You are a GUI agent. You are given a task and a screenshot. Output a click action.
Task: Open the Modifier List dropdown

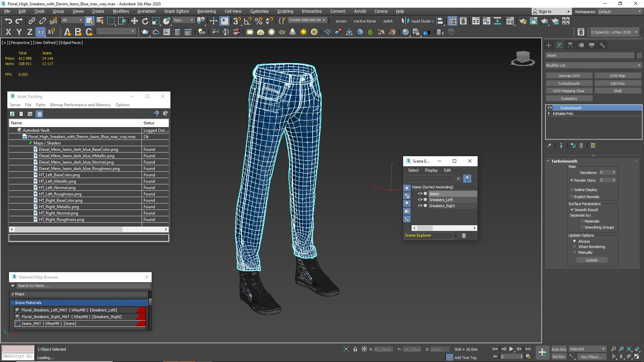[x=593, y=65]
